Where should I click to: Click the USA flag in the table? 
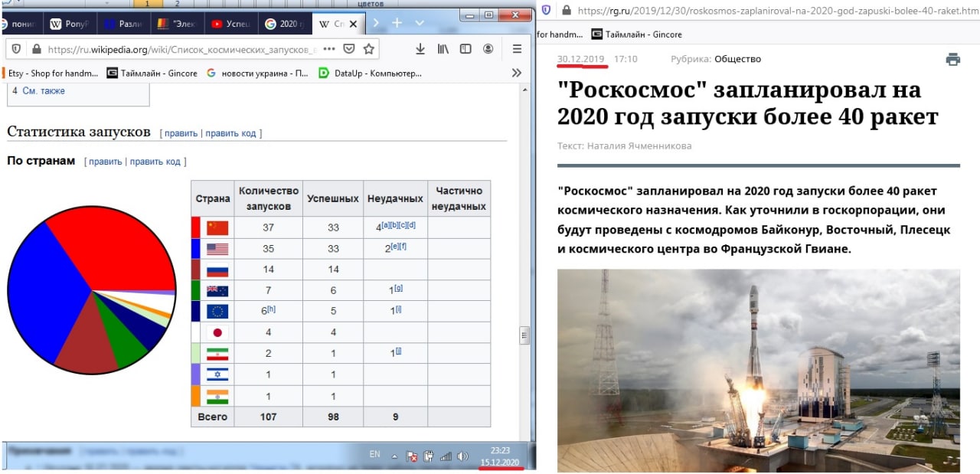coord(217,249)
